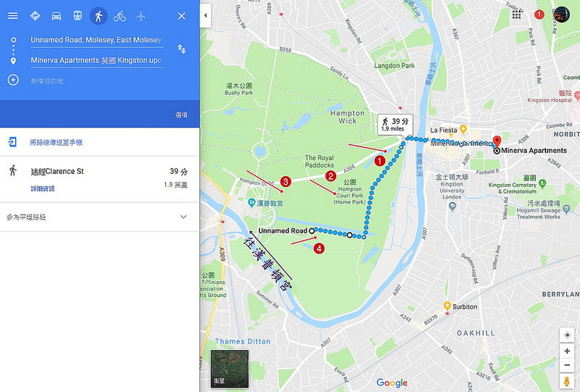The height and width of the screenshot is (392, 580).
Task: Select the flights travel mode
Action: click(x=141, y=16)
